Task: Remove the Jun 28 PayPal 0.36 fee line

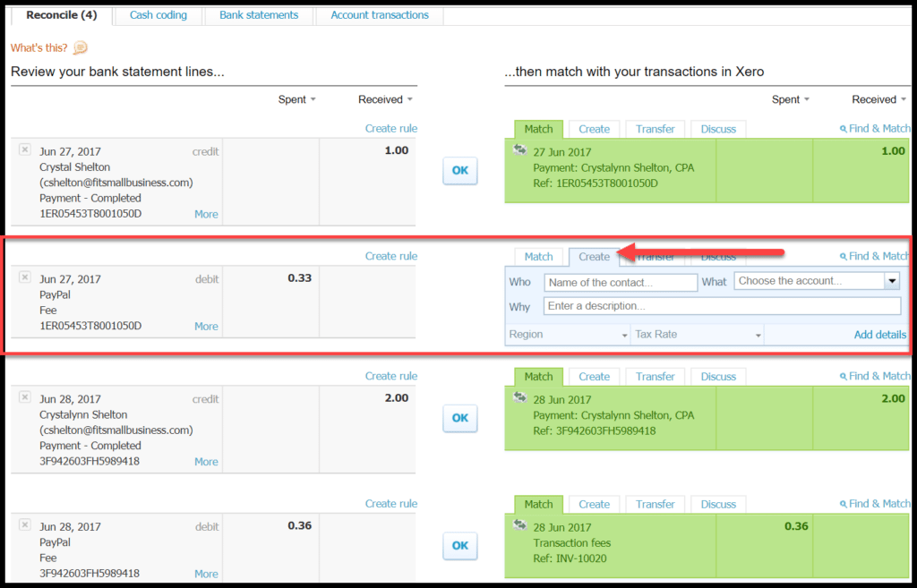Action: pyautogui.click(x=25, y=525)
